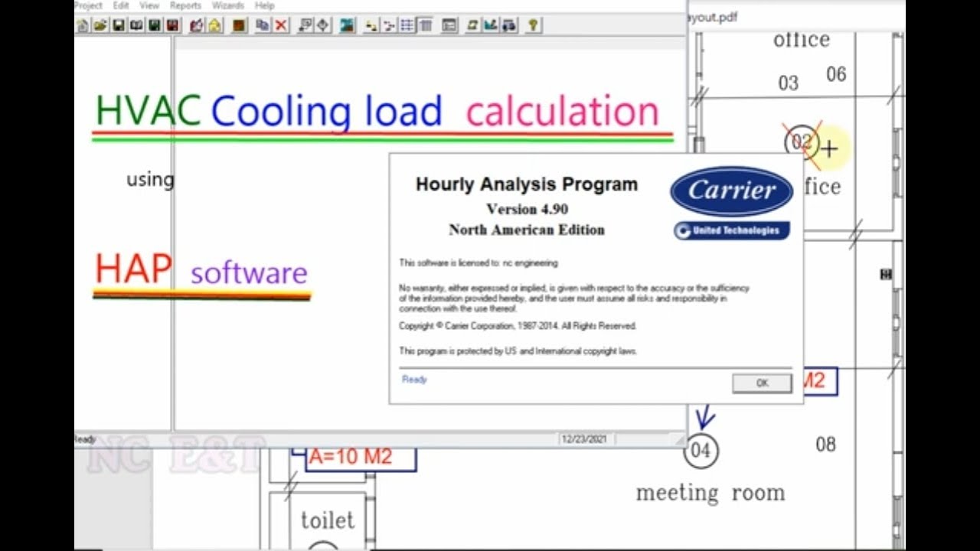Click the report form toolbar icon

pos(449,25)
